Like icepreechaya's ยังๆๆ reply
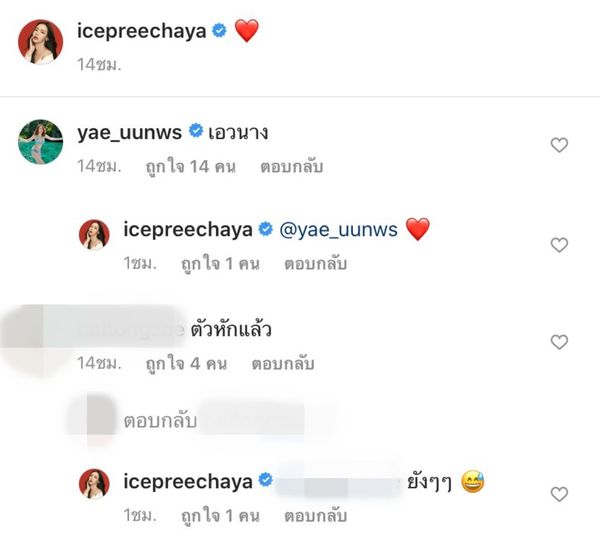This screenshot has height=555, width=600. tap(559, 494)
